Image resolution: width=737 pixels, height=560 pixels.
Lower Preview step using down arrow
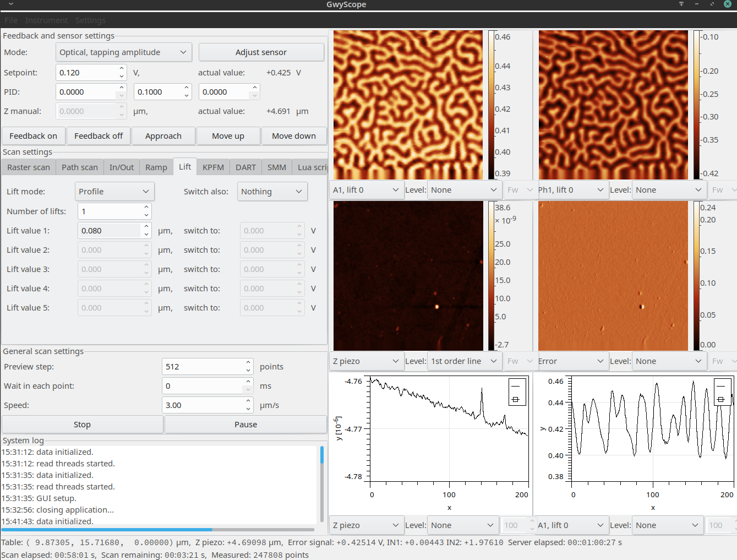click(x=248, y=370)
